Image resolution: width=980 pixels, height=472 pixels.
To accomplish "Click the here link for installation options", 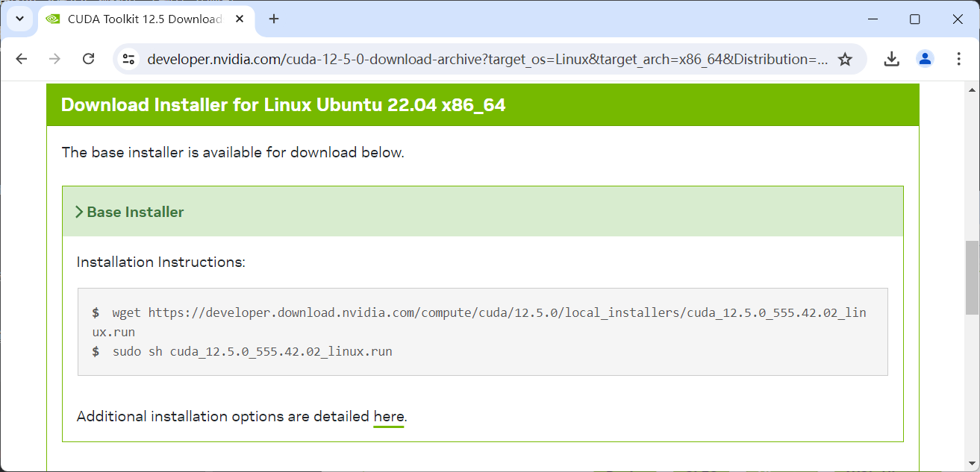I will tap(388, 416).
